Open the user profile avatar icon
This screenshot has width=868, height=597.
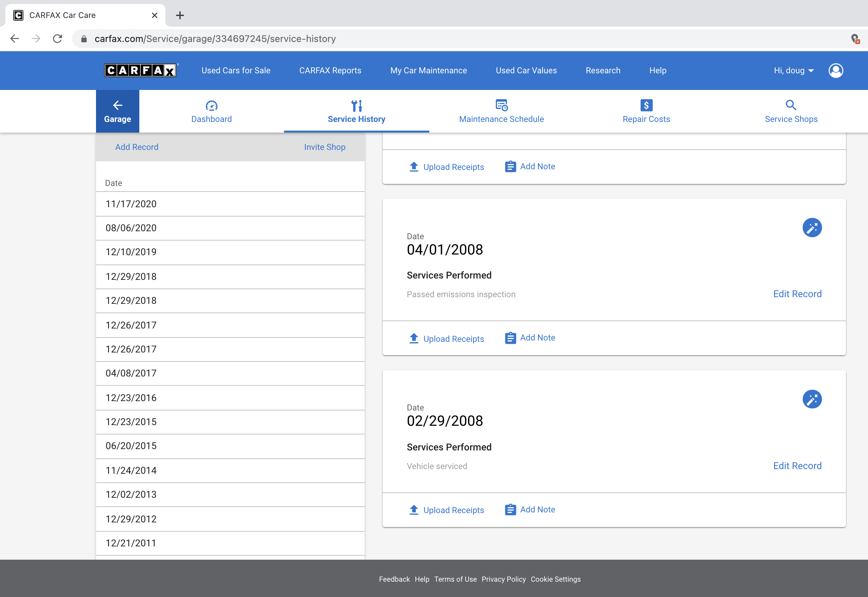[x=836, y=70]
